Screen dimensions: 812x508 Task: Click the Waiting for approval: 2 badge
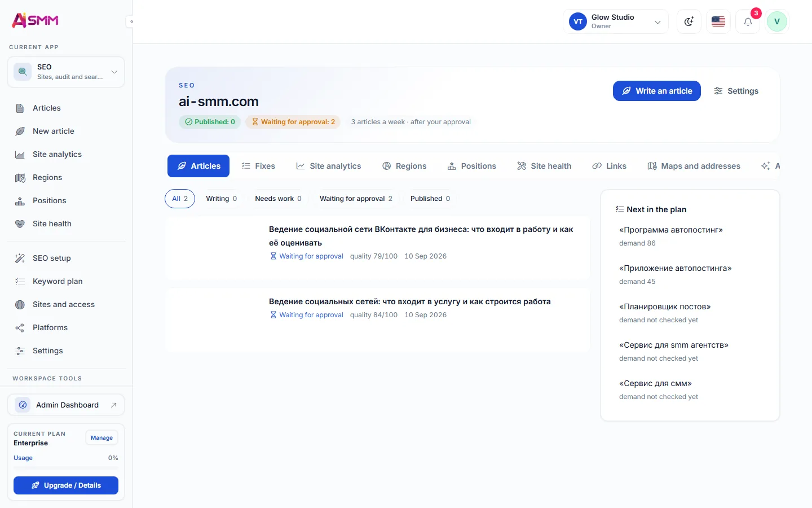[x=293, y=122]
